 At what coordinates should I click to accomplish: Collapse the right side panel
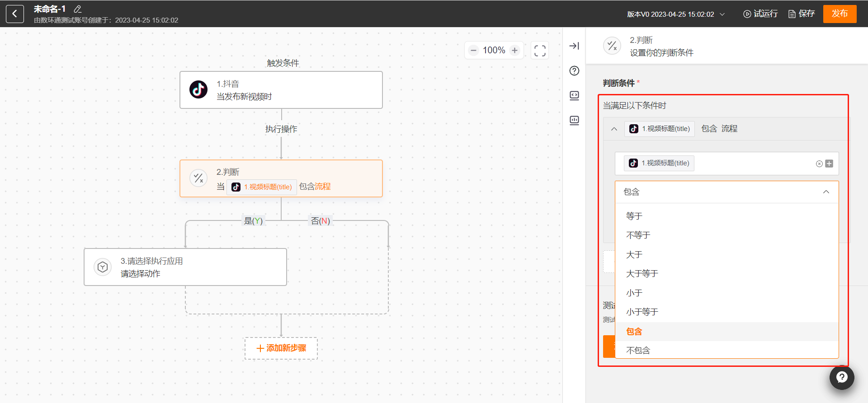point(574,46)
